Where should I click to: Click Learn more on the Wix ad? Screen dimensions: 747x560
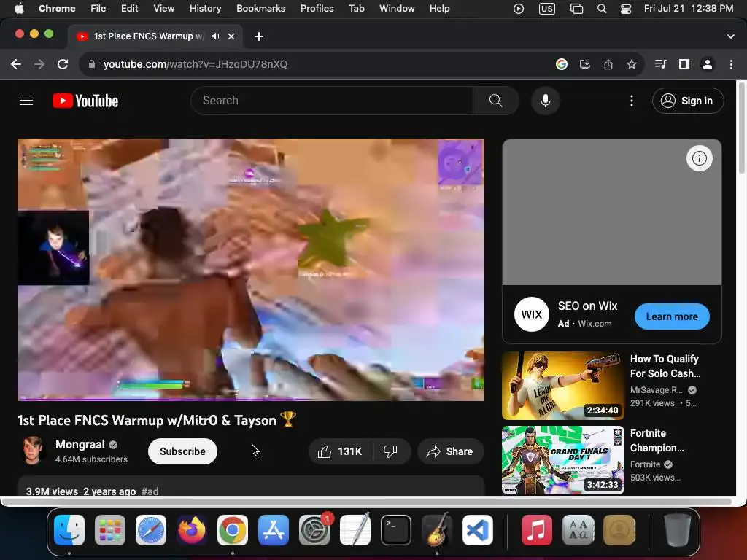(672, 316)
